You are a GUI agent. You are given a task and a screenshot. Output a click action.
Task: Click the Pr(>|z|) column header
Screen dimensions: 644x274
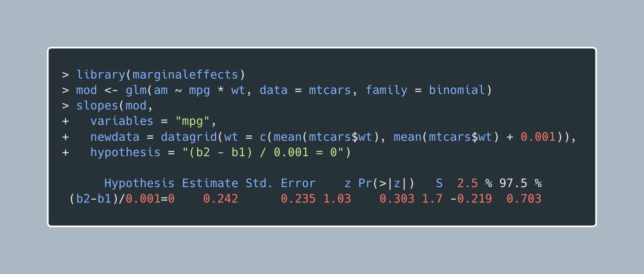pos(386,183)
